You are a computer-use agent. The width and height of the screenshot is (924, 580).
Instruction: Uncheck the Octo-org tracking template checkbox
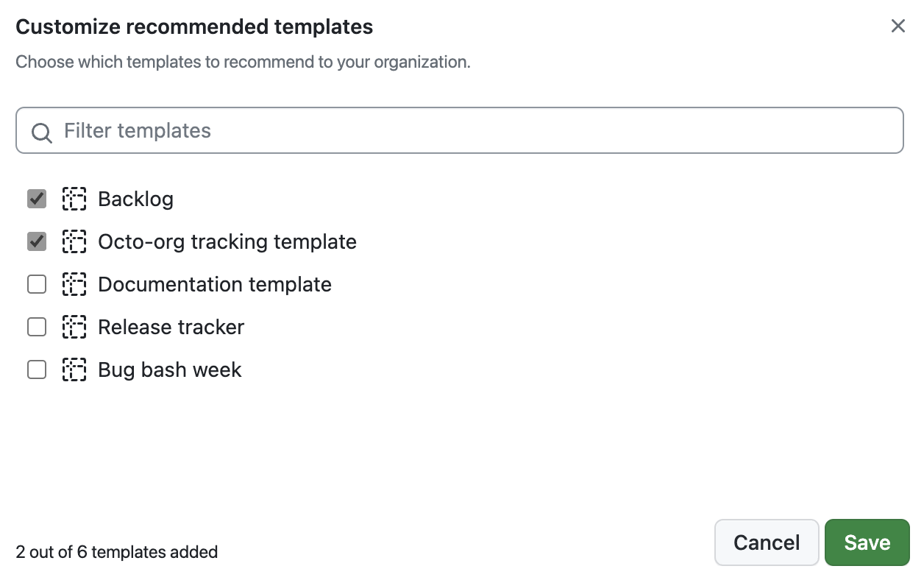tap(36, 241)
